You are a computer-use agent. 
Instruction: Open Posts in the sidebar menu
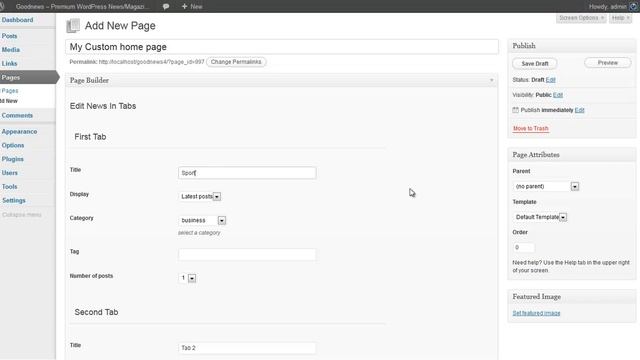coord(9,36)
